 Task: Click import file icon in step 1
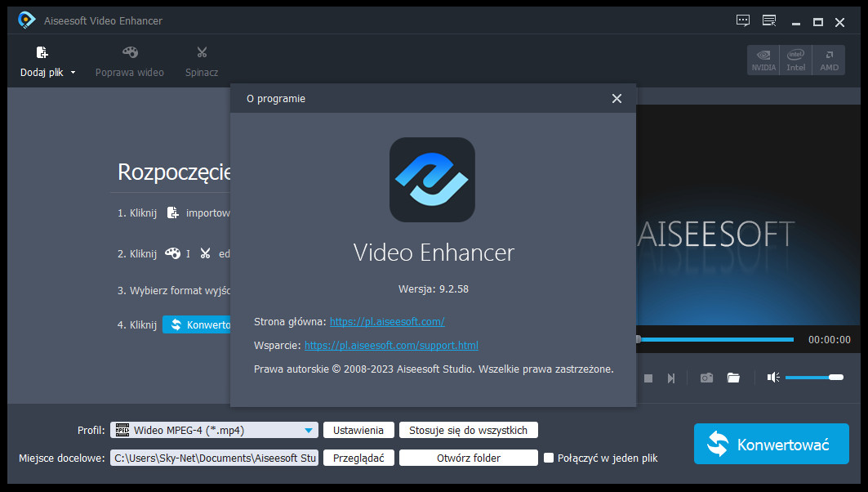[173, 212]
